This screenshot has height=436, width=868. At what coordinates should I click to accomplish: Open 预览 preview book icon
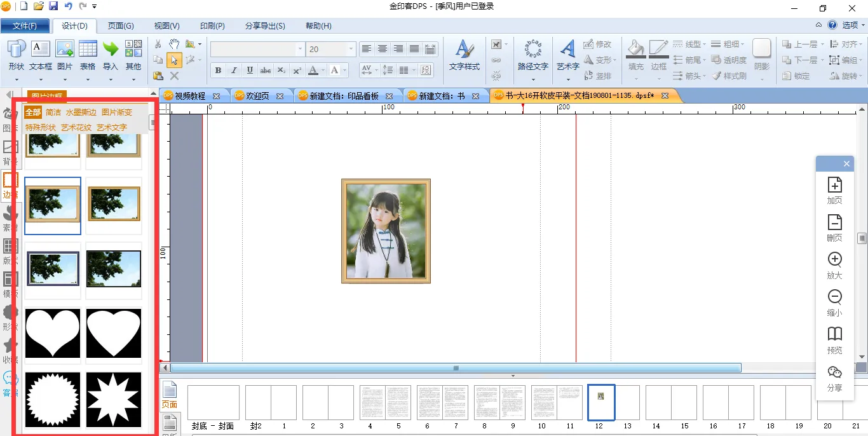point(834,334)
